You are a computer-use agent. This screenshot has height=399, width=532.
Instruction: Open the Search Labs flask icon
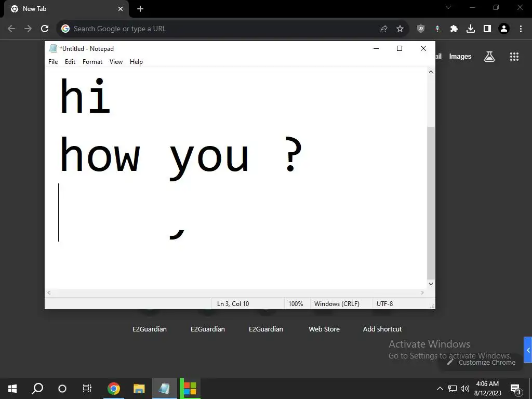coord(489,56)
